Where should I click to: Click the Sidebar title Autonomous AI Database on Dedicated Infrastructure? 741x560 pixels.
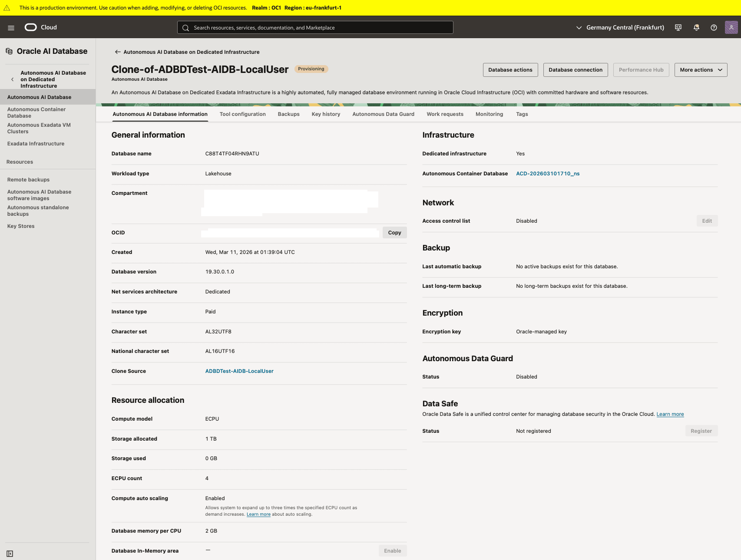(x=53, y=79)
